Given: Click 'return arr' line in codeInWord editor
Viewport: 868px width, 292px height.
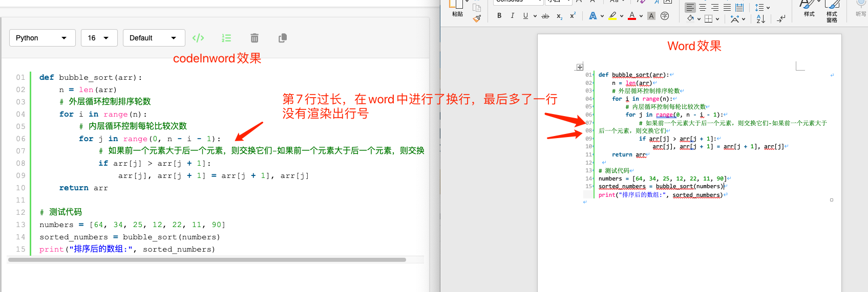Looking at the screenshot, I should (x=83, y=188).
